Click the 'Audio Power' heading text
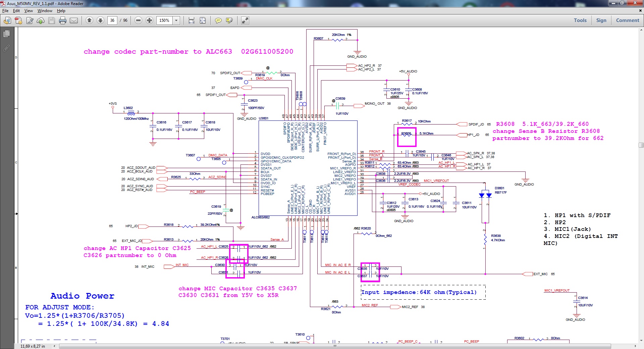The image size is (644, 349). point(82,296)
